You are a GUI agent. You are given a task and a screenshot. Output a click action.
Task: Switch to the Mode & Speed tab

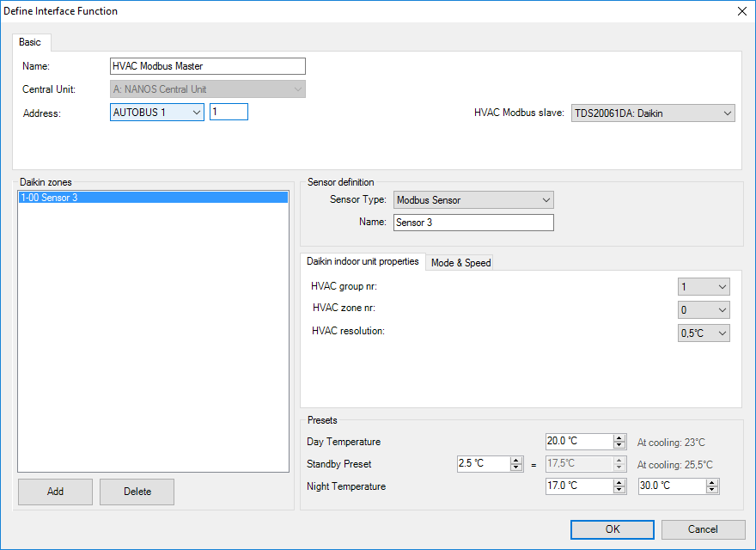pos(460,263)
